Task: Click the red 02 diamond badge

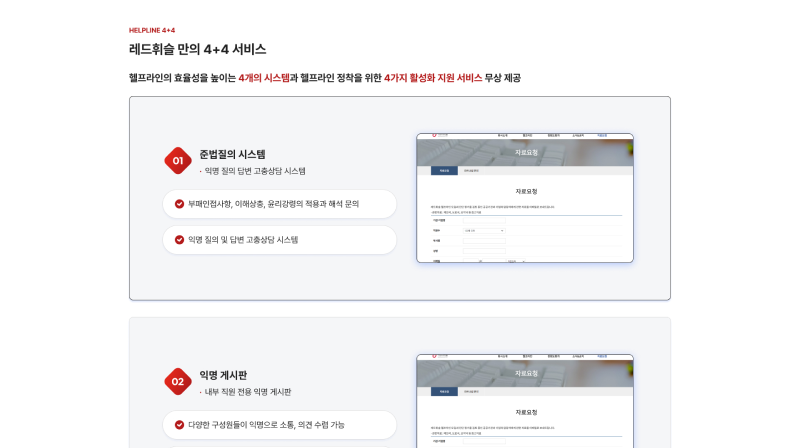Action: coord(178,382)
